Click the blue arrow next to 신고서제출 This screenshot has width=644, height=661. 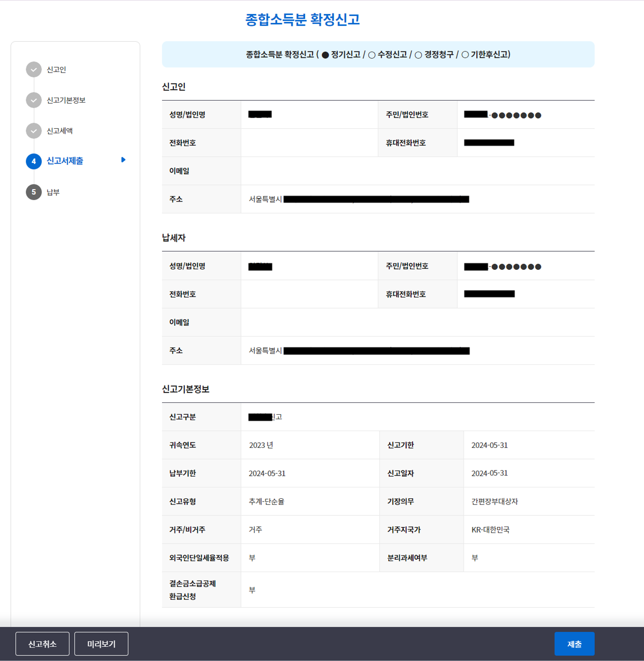pyautogui.click(x=123, y=160)
